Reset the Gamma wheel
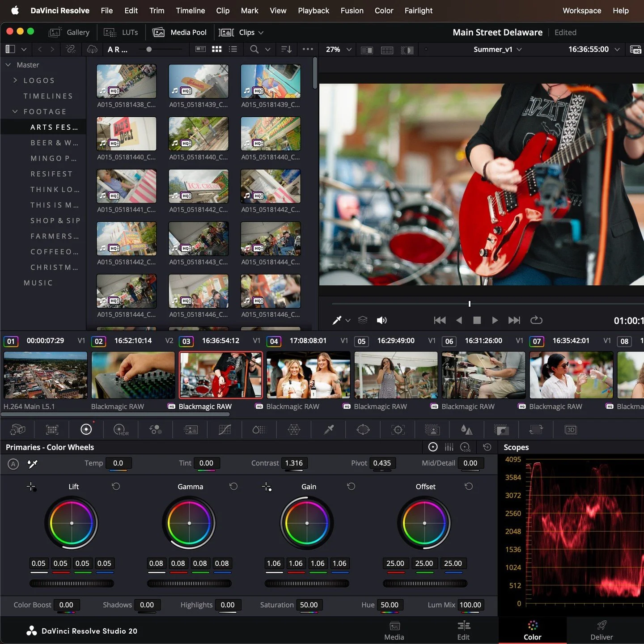Screen dimensions: 644x644 (233, 486)
